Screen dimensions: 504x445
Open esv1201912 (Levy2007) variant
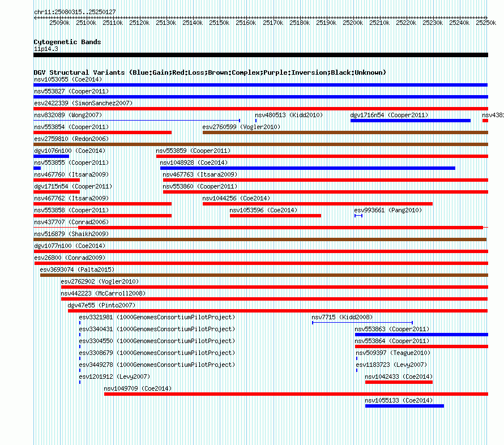[114, 376]
